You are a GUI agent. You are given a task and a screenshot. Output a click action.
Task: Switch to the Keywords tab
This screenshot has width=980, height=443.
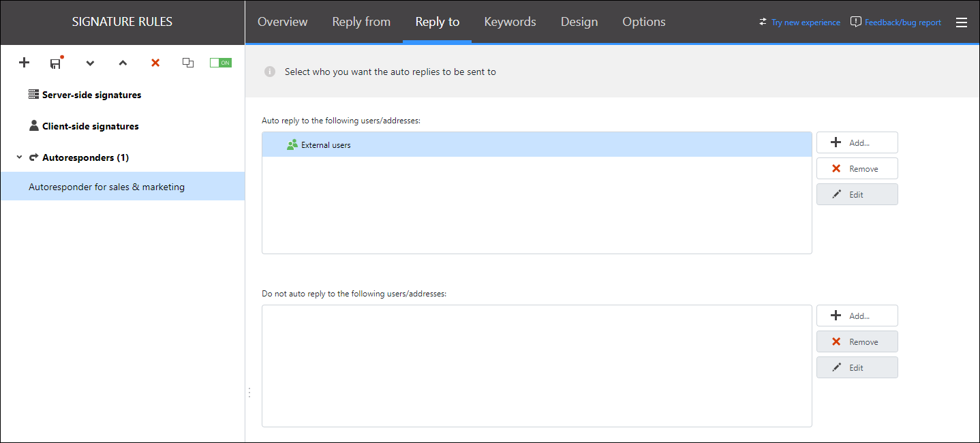pos(510,21)
